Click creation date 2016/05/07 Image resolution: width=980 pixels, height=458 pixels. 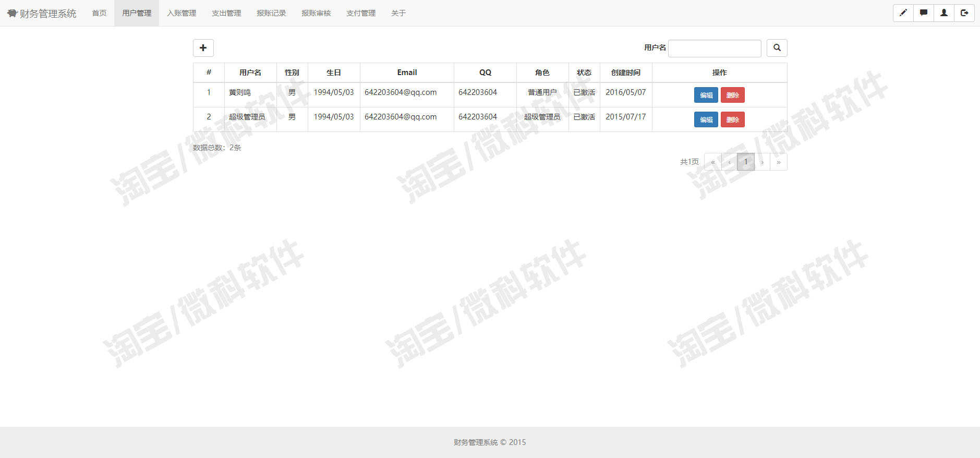click(626, 92)
